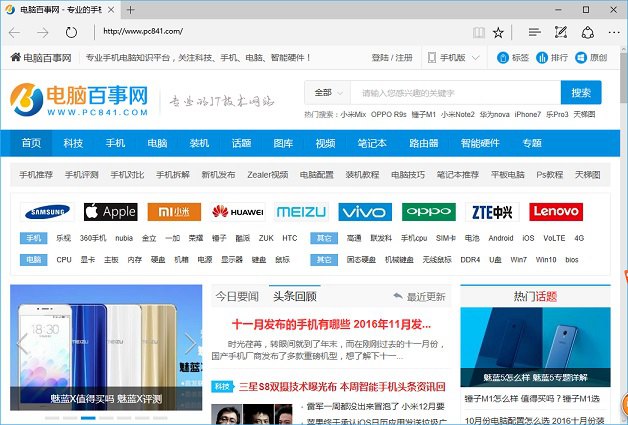Open the 装机 navigation item
The image size is (628, 425).
point(199,143)
